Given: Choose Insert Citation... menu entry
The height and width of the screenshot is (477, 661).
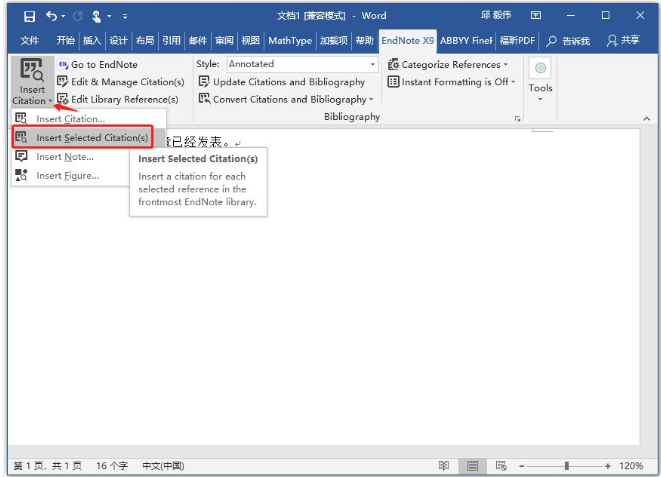Looking at the screenshot, I should point(89,119).
